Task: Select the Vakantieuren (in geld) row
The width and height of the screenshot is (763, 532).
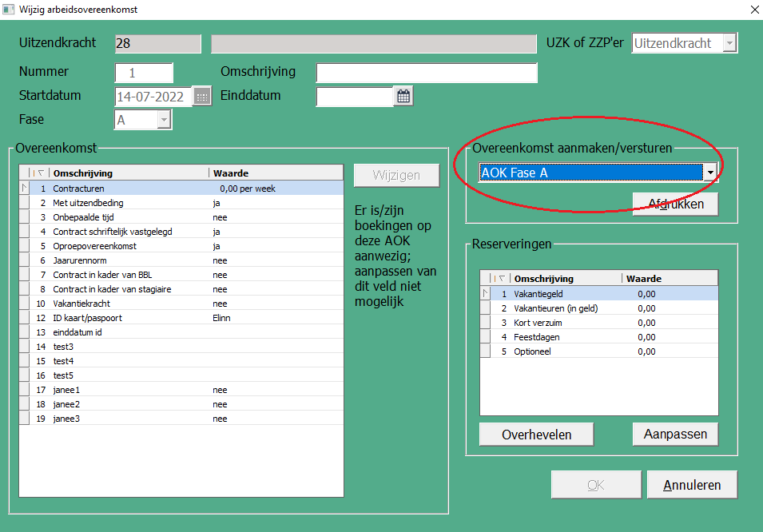Action: pyautogui.click(x=598, y=308)
